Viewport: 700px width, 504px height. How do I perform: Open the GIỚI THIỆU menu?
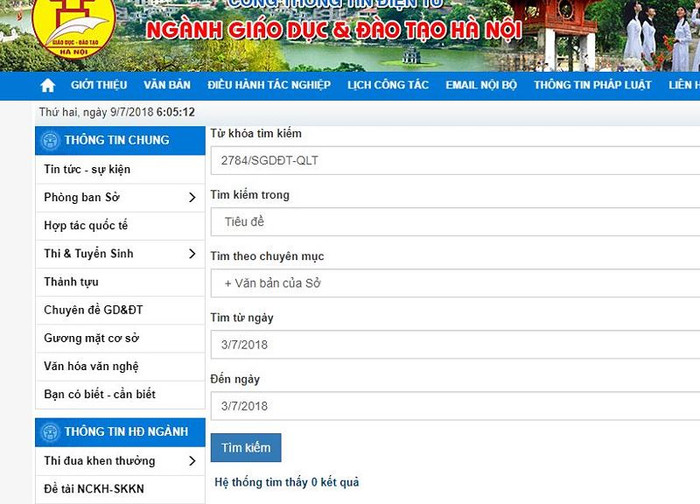(x=99, y=85)
